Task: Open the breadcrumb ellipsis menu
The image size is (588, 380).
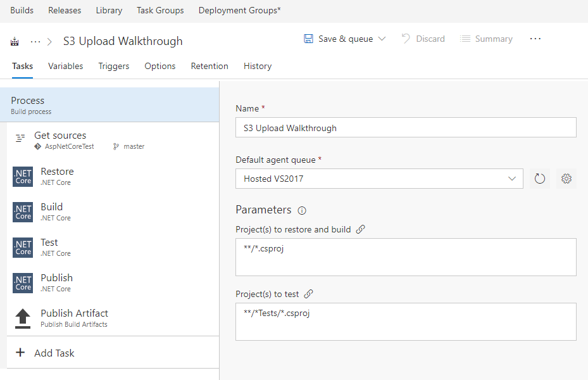Action: point(35,41)
